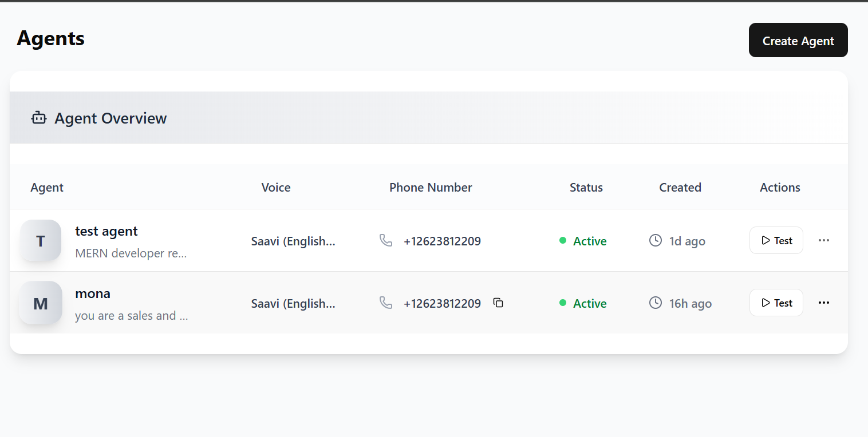Open the three-dot menu for mona
The height and width of the screenshot is (437, 868).
(823, 303)
